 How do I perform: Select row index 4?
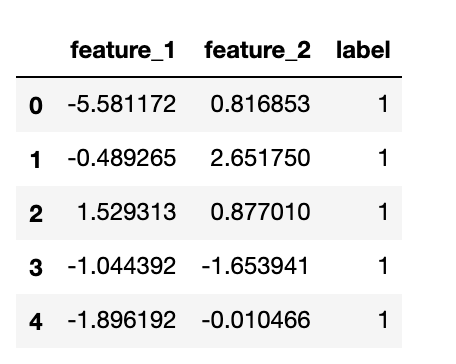(36, 322)
